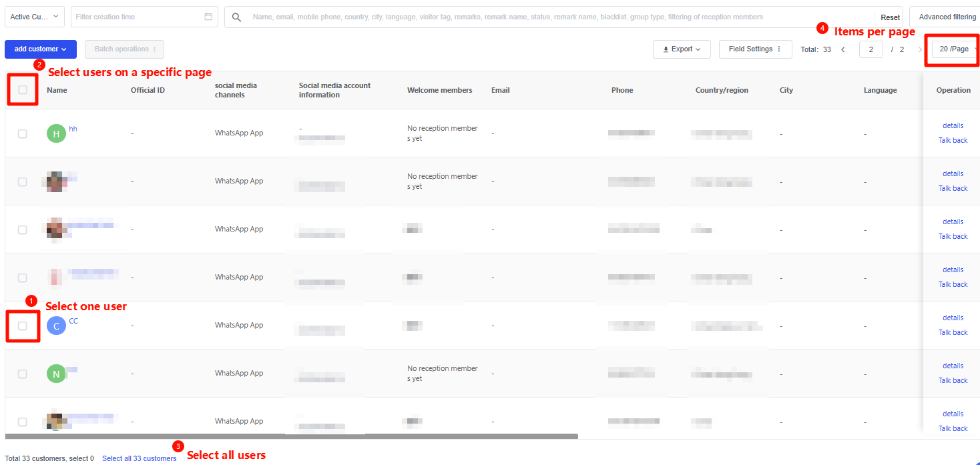The height and width of the screenshot is (465, 980).
Task: Open the add customer dropdown
Action: 41,49
